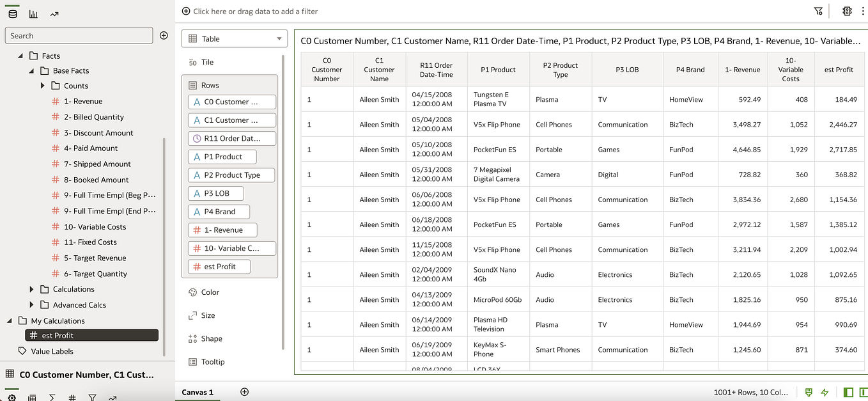
Task: Open the Narrate view trend icon
Action: tap(54, 13)
